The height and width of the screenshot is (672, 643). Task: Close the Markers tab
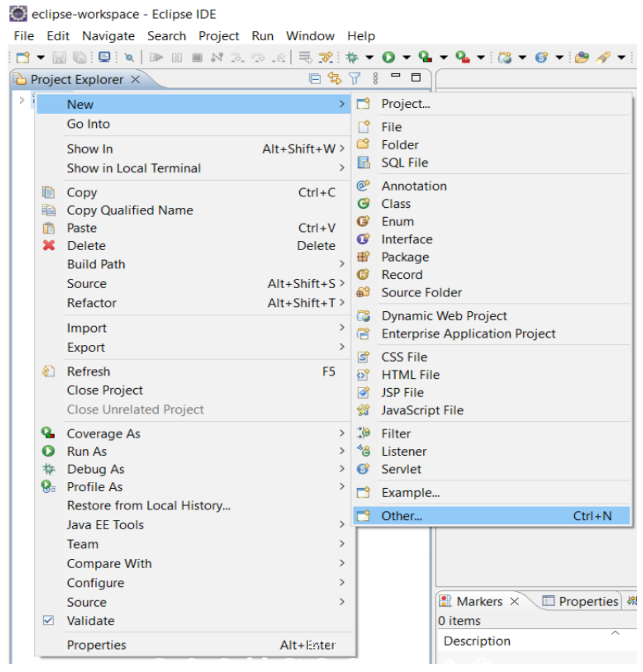tap(515, 602)
